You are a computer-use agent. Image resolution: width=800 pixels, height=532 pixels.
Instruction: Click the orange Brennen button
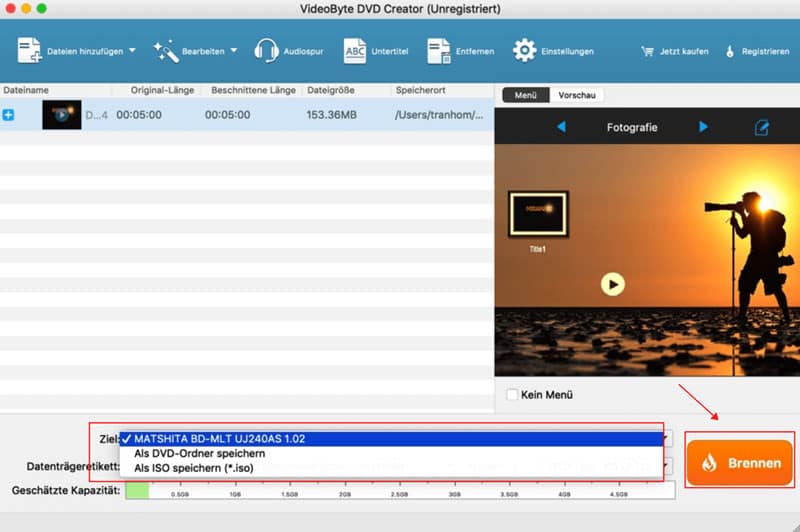tap(739, 463)
